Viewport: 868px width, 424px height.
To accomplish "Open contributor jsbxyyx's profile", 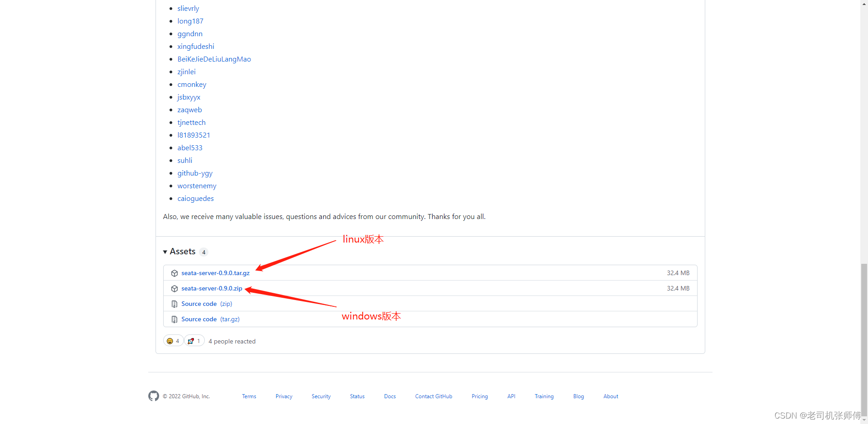I will click(189, 97).
